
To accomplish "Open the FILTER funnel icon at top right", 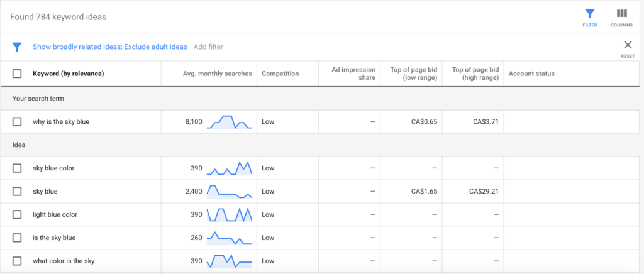I will tap(589, 14).
